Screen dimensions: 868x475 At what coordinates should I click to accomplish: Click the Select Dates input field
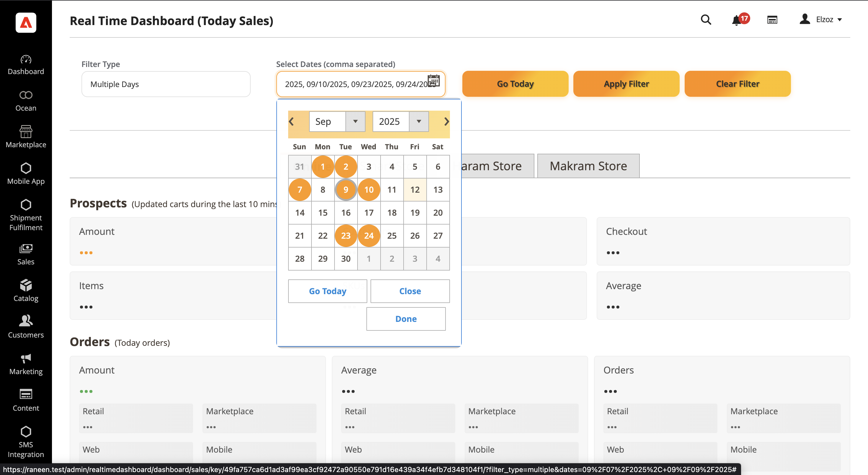(x=354, y=84)
